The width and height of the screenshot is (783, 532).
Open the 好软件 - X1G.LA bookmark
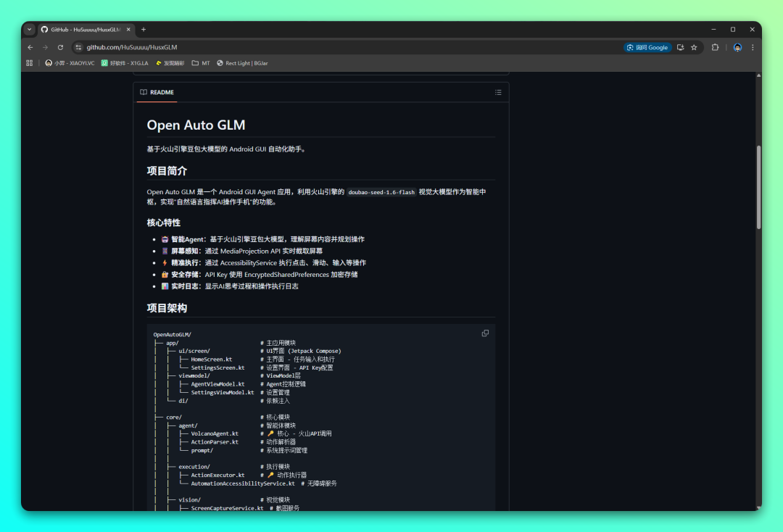125,63
